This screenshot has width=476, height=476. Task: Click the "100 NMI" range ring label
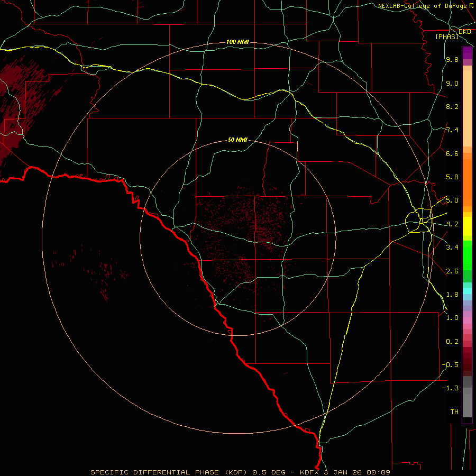(237, 42)
